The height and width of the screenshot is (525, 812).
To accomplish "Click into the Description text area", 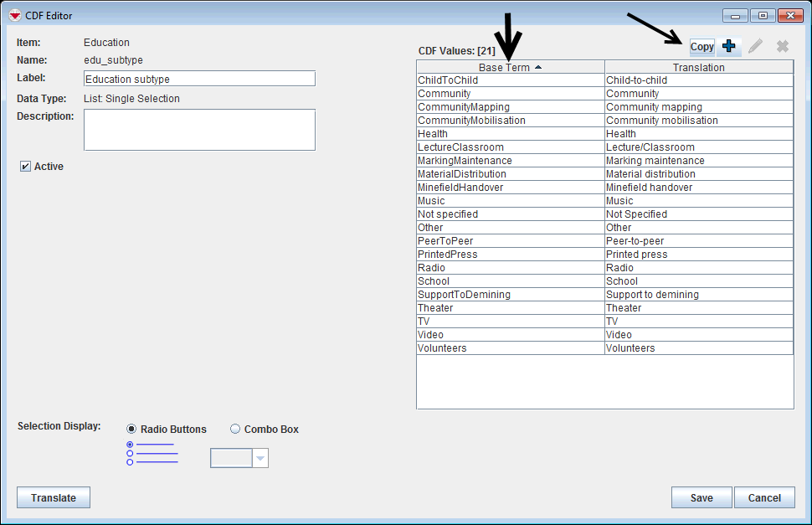I will click(199, 130).
